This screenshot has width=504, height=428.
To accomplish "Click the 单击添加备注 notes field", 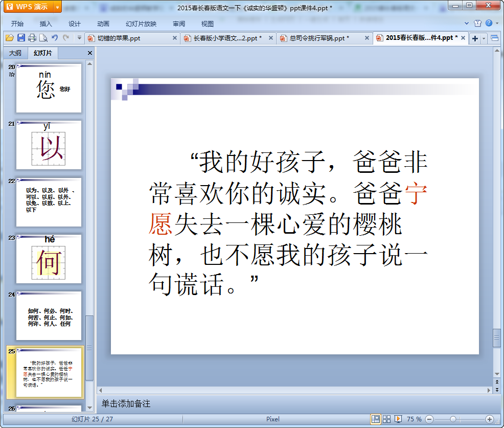I will [x=126, y=403].
